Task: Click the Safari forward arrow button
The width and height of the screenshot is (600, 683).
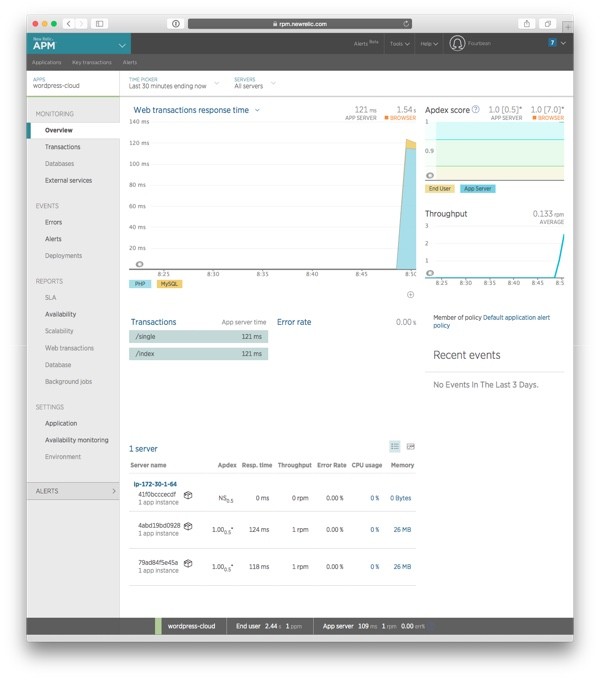Action: [81, 24]
